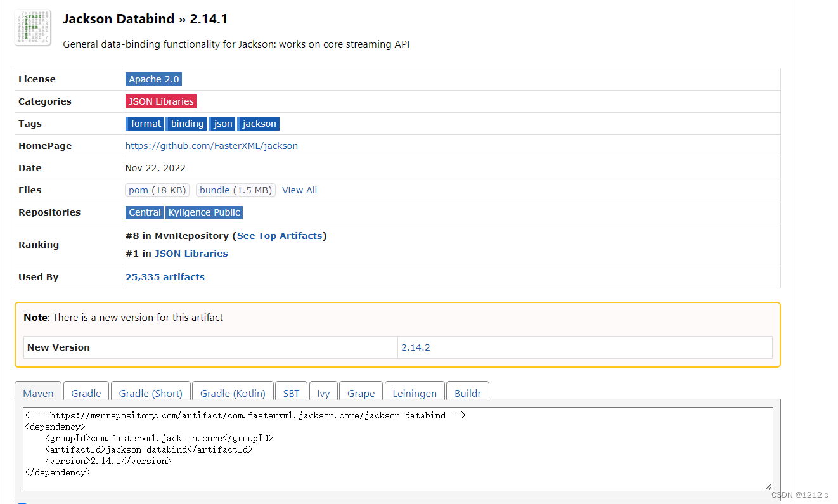
Task: Click the Nov 22, 2022 date value
Action: click(x=155, y=168)
